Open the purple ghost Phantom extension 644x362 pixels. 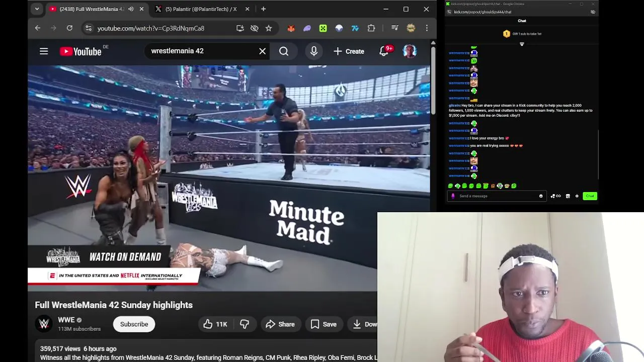click(307, 28)
